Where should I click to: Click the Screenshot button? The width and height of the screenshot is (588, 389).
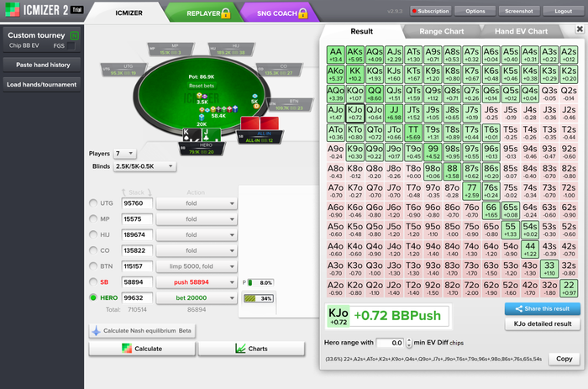519,11
